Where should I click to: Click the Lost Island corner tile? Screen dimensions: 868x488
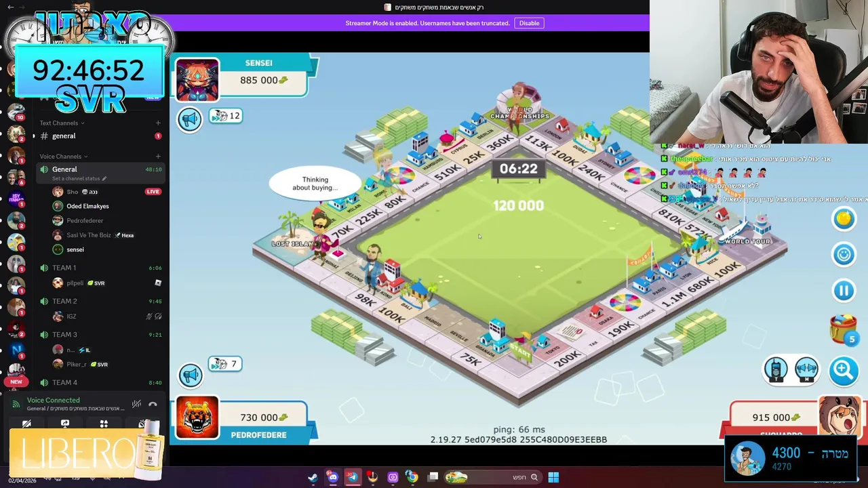(x=292, y=243)
